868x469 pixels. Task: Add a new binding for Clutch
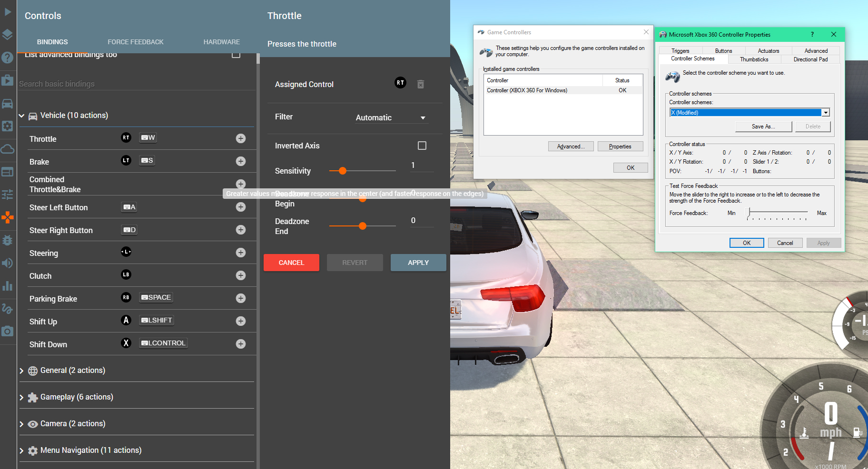(x=241, y=275)
